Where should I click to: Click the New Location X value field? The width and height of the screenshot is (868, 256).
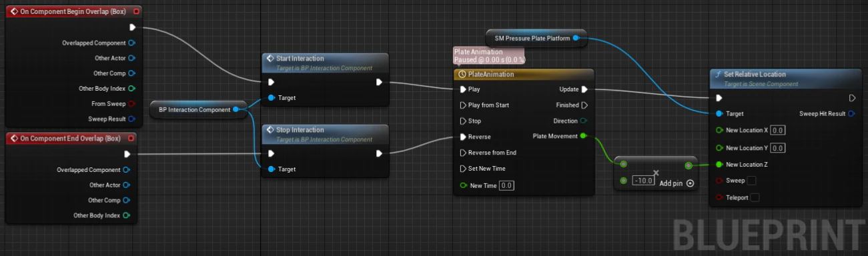tap(778, 130)
